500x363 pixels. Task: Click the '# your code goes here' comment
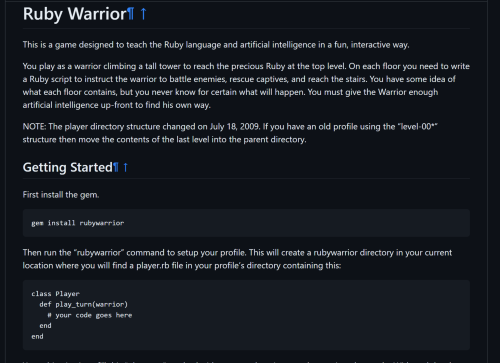(90, 315)
